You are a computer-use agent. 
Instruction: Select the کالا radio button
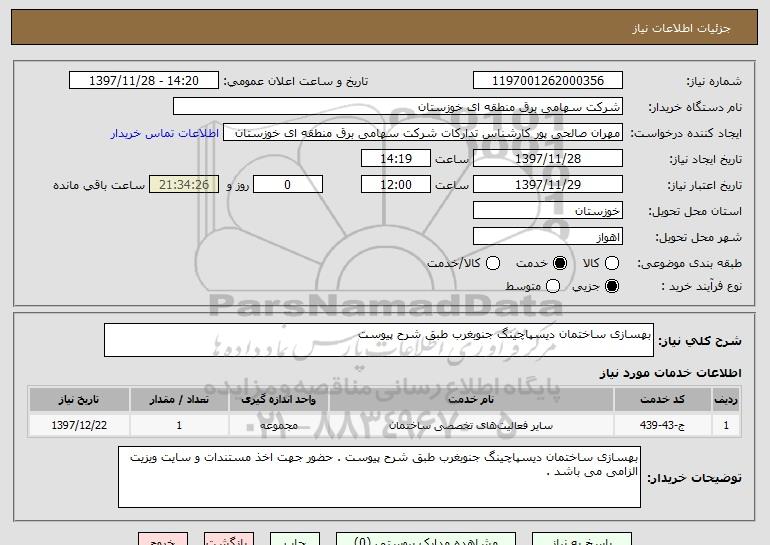point(613,263)
